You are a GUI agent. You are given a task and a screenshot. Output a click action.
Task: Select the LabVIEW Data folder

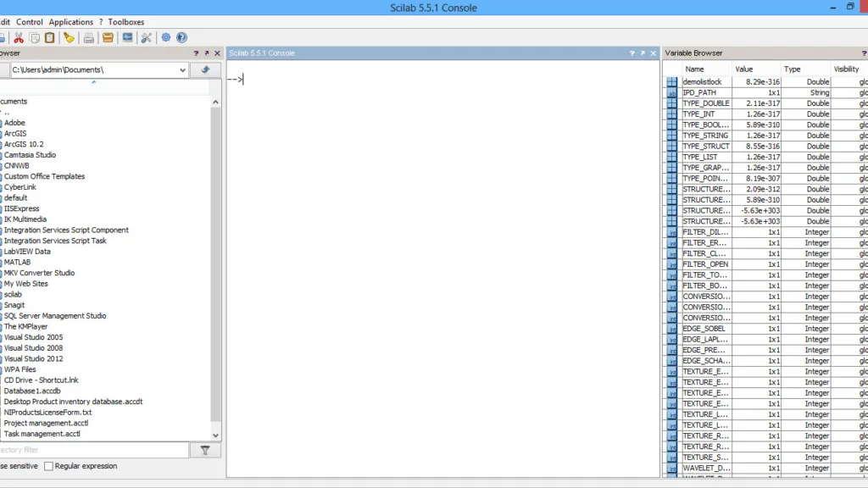[27, 252]
